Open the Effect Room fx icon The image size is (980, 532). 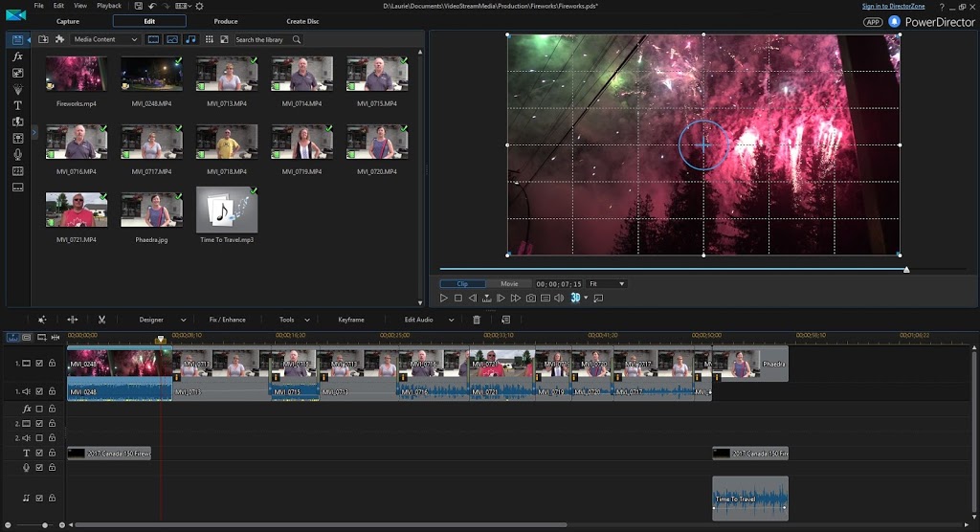coord(17,56)
